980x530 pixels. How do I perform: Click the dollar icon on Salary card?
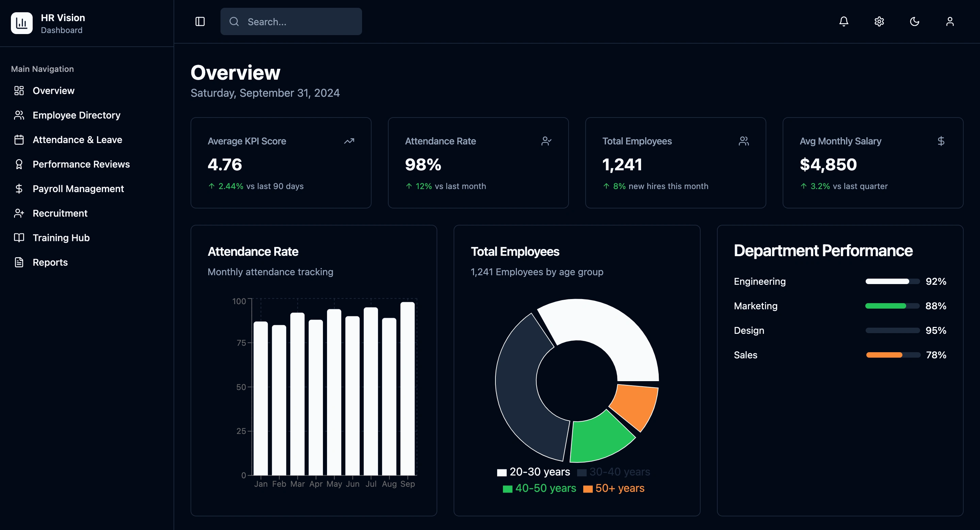pos(941,141)
